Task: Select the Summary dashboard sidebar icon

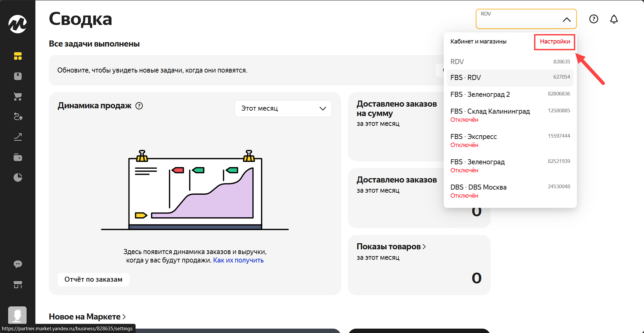Action: pyautogui.click(x=18, y=56)
